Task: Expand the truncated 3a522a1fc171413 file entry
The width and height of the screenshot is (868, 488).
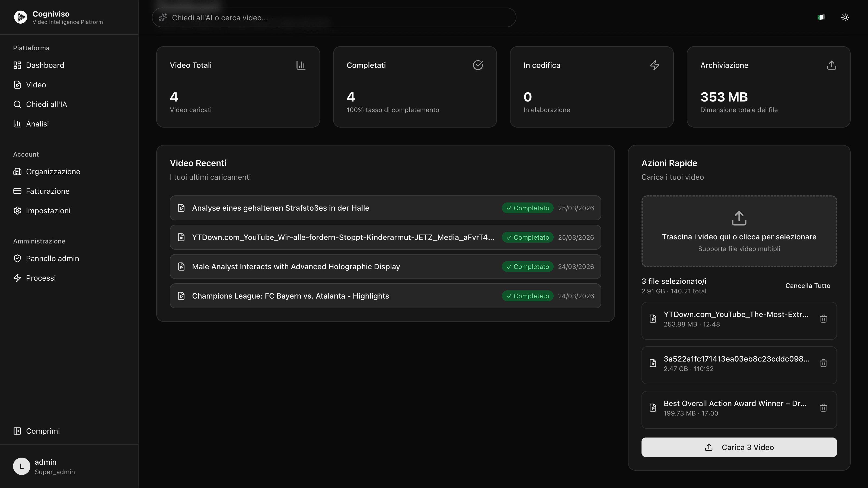Action: (x=736, y=359)
